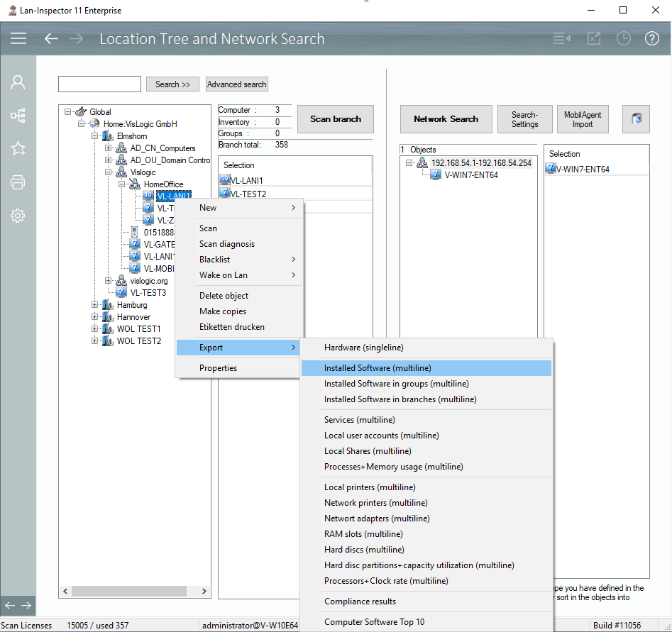Screen dimensions: 672x632
Task: Select Scan diagnosis from context menu
Action: 226,244
